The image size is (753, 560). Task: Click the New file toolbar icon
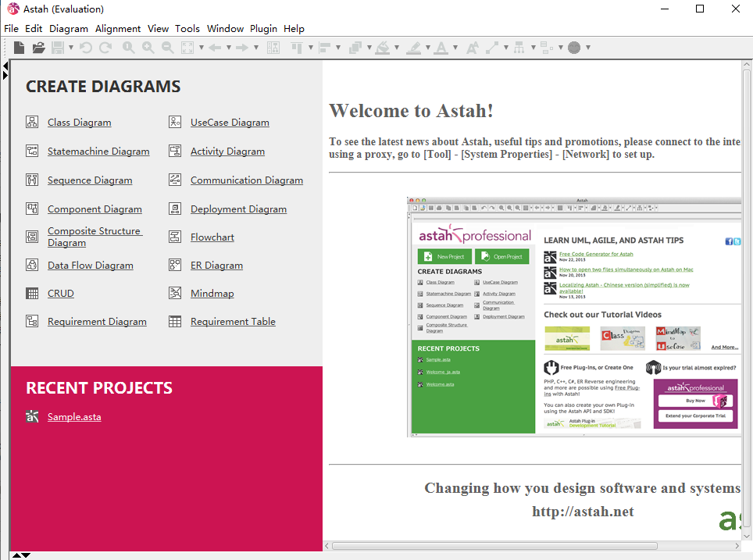[x=19, y=48]
